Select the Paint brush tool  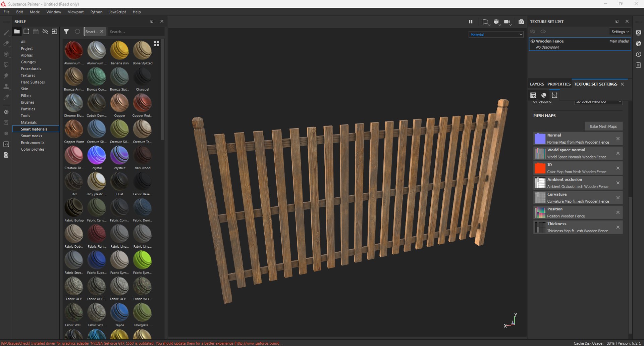pyautogui.click(x=6, y=33)
